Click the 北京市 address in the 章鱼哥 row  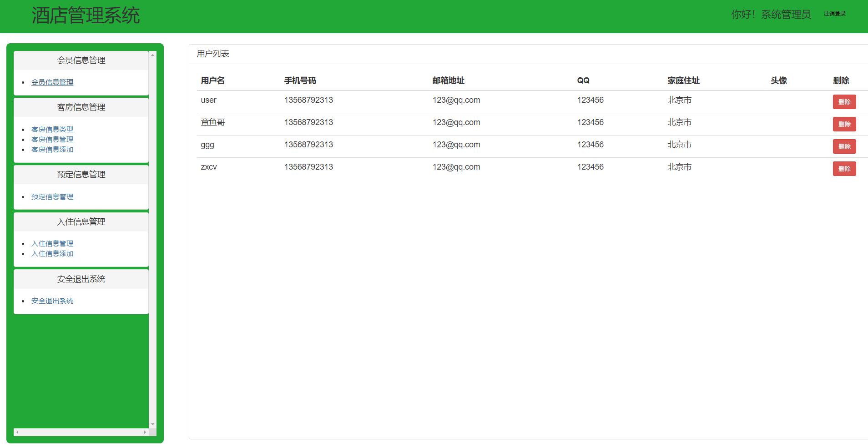[x=680, y=122]
